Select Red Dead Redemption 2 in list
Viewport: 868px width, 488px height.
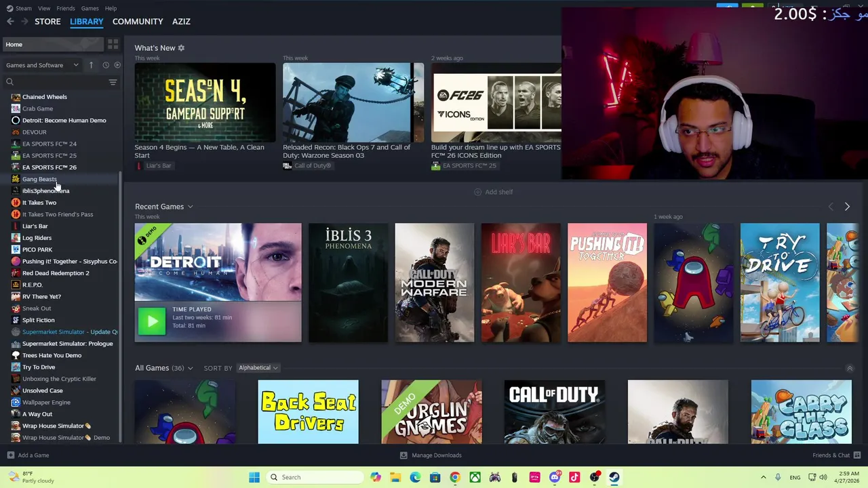pos(56,273)
